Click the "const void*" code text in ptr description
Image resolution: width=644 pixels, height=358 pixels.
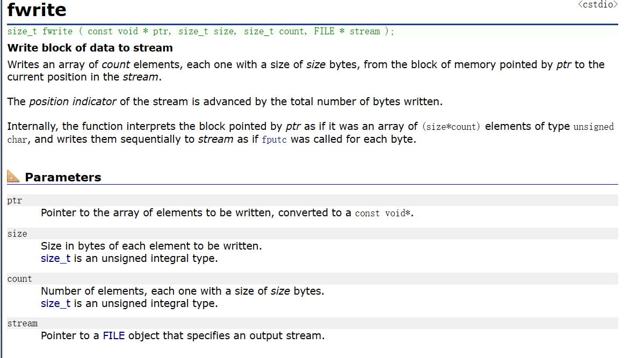(383, 213)
